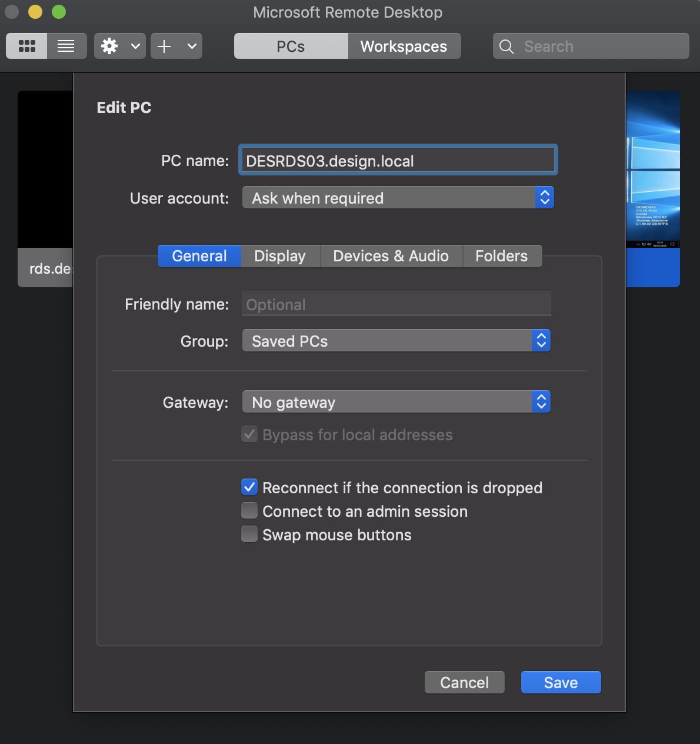Open the settings gear menu
This screenshot has height=744, width=700.
pyautogui.click(x=120, y=46)
